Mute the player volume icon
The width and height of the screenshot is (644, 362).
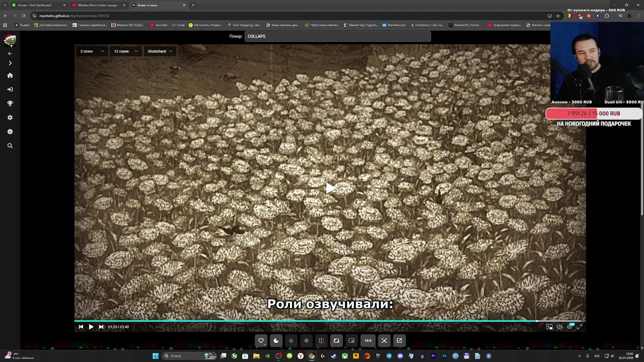click(x=559, y=327)
